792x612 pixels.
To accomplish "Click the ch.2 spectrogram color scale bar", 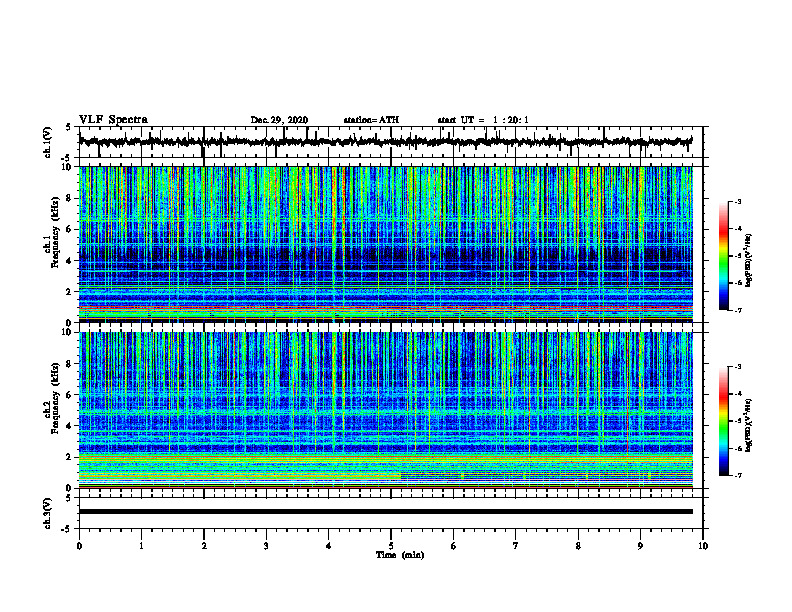I will pyautogui.click(x=723, y=421).
